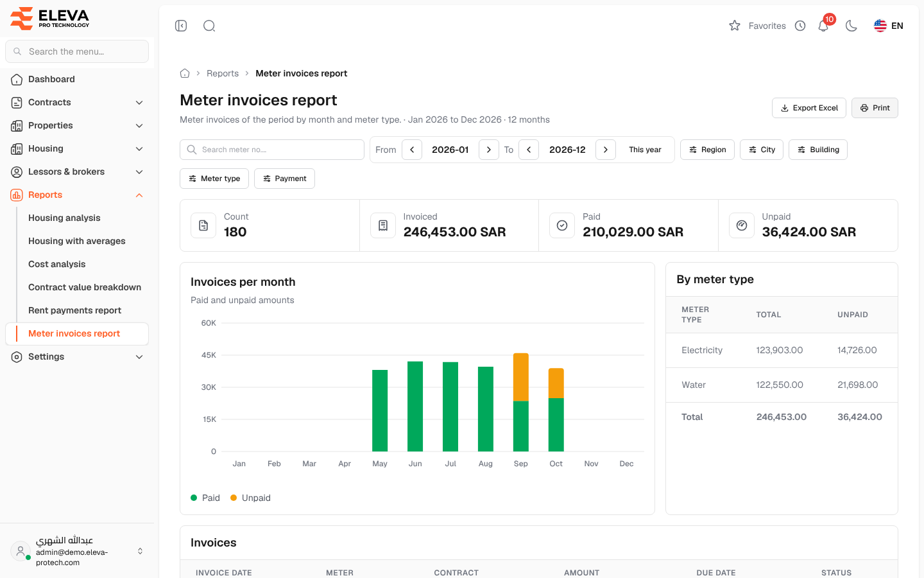This screenshot has height=578, width=924.
Task: Expand the Settings menu chevron
Action: pos(139,356)
